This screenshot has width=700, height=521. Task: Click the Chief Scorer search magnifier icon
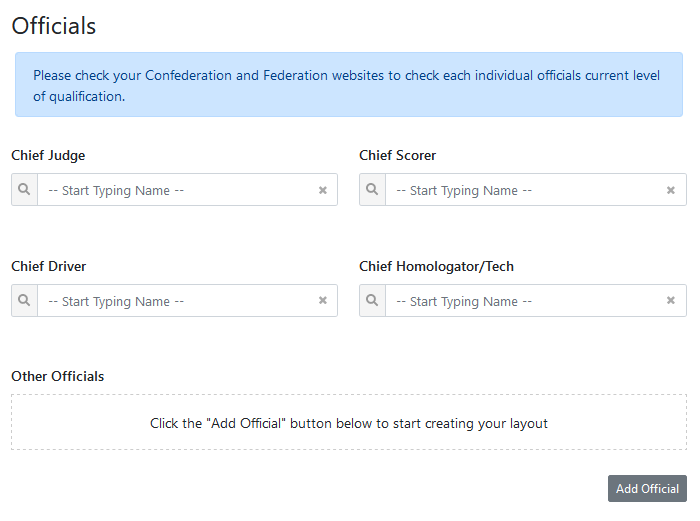click(x=372, y=190)
